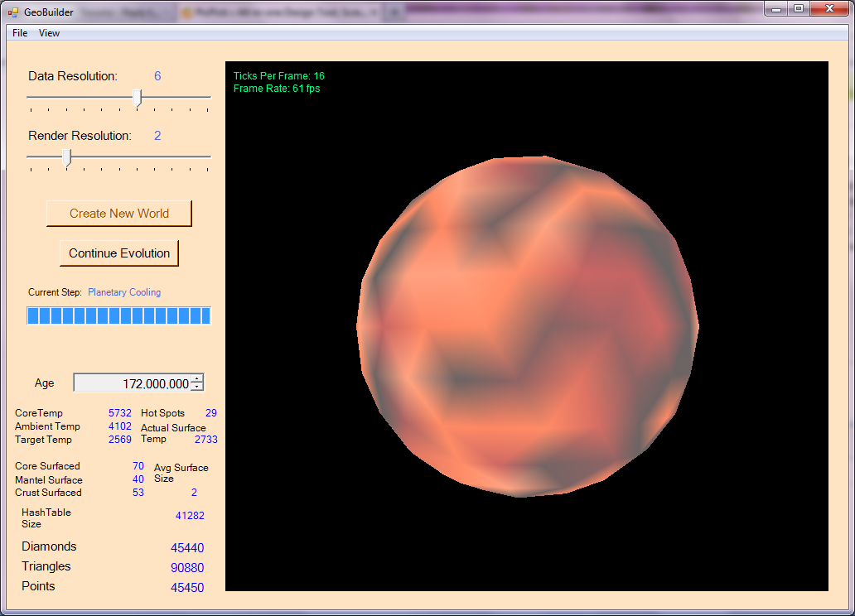Click the Crust Surfaced value 53
The height and width of the screenshot is (616, 855).
click(x=138, y=493)
